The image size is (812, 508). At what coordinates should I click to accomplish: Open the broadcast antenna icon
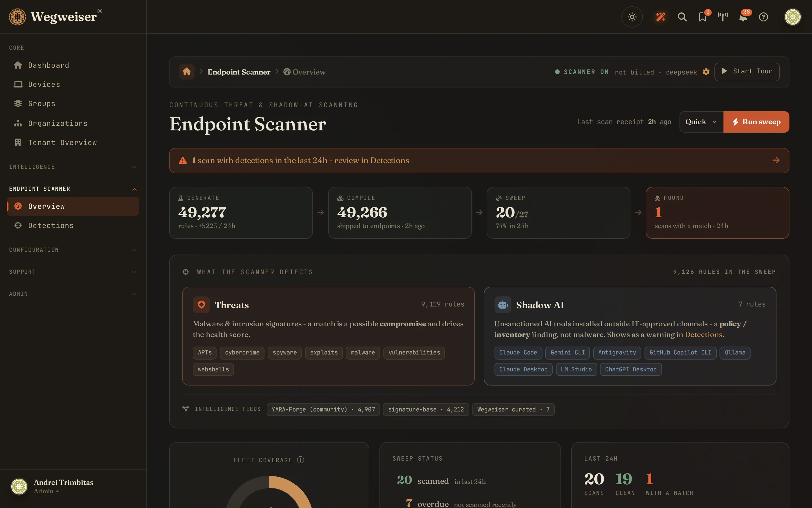(723, 17)
